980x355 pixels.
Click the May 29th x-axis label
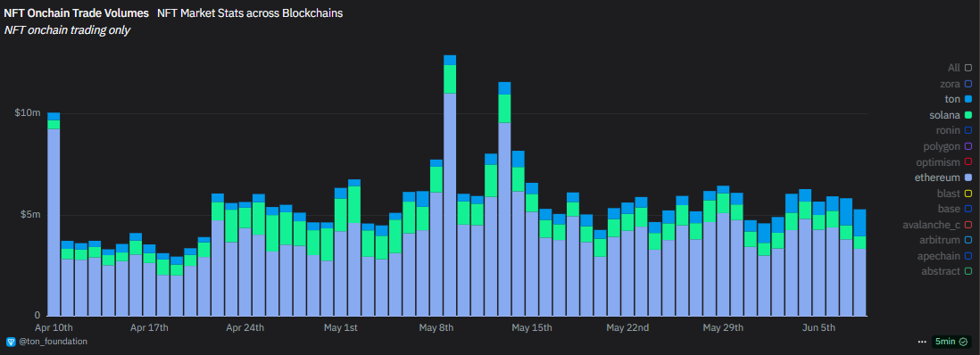[x=723, y=328]
